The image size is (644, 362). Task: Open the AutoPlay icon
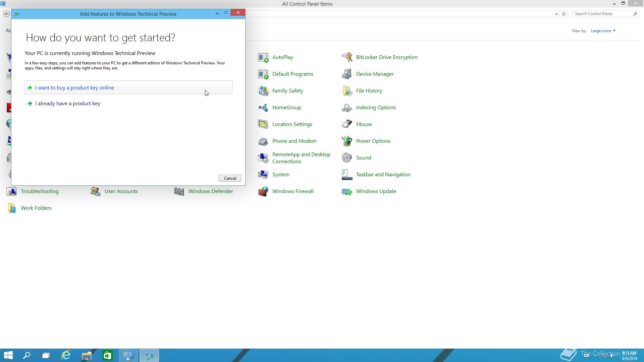pos(263,57)
